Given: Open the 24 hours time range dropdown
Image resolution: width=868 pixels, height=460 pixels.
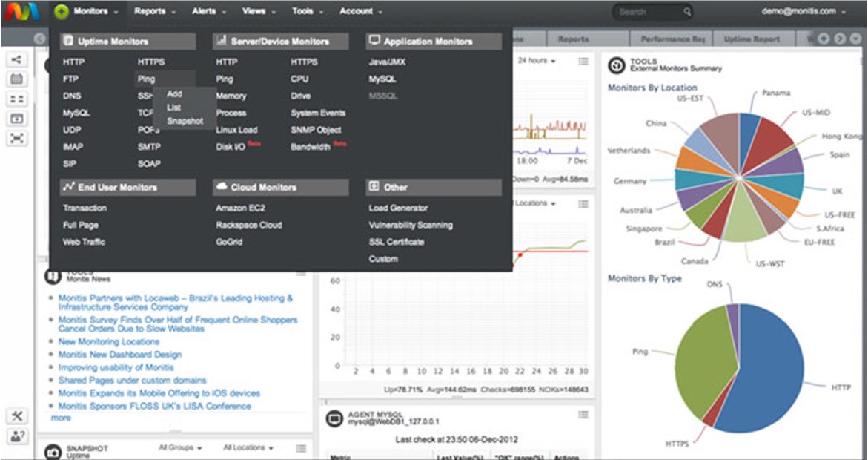Looking at the screenshot, I should tap(537, 61).
